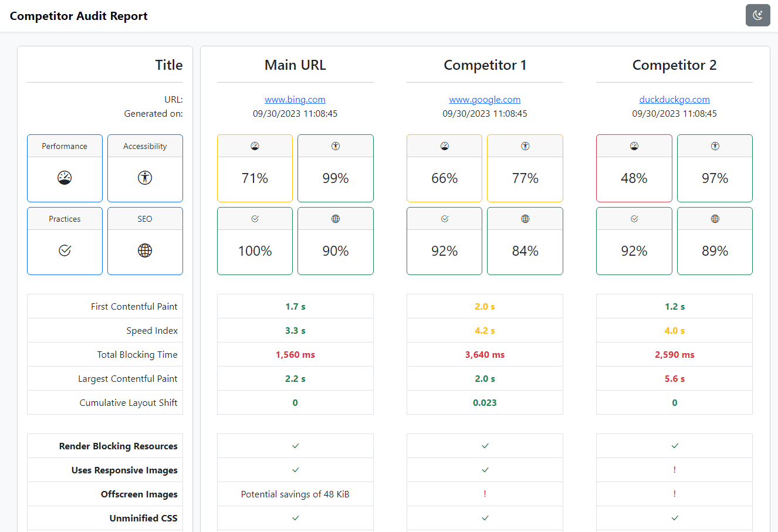778x532 pixels.
Task: Click Competitor 1's 3,640 ms blocking time
Action: tap(485, 355)
